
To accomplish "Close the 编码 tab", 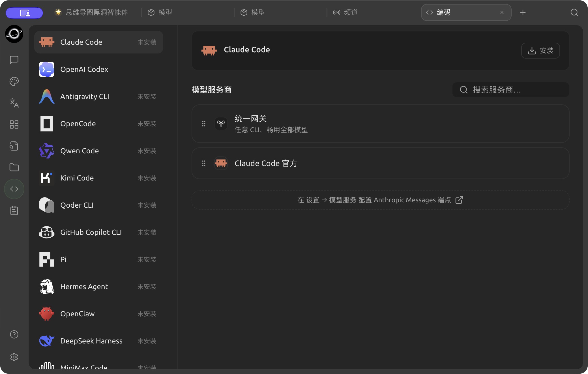I will click(502, 12).
